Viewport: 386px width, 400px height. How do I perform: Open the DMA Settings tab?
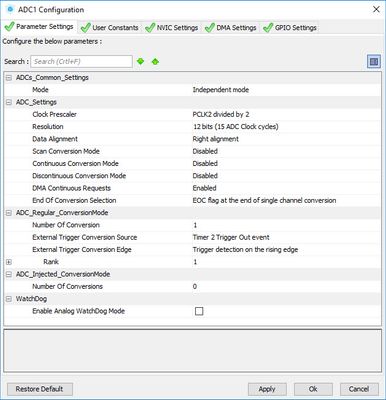(231, 28)
